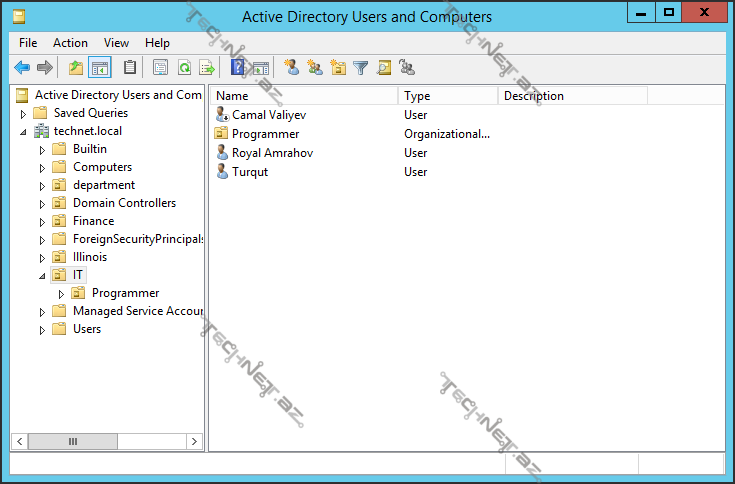Click the Export List toolbar icon
Image resolution: width=735 pixels, height=484 pixels.
point(207,68)
